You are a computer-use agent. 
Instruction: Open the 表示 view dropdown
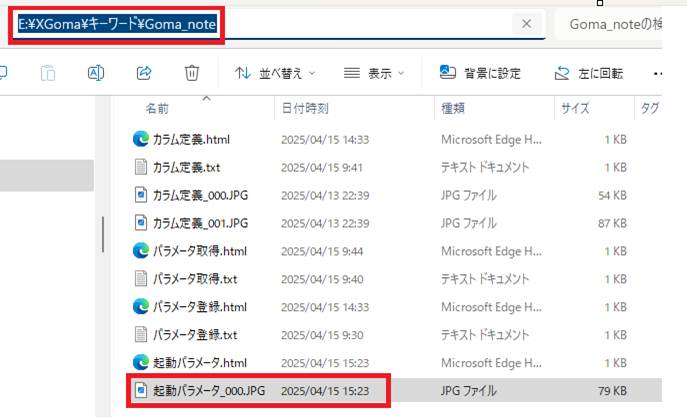(373, 73)
